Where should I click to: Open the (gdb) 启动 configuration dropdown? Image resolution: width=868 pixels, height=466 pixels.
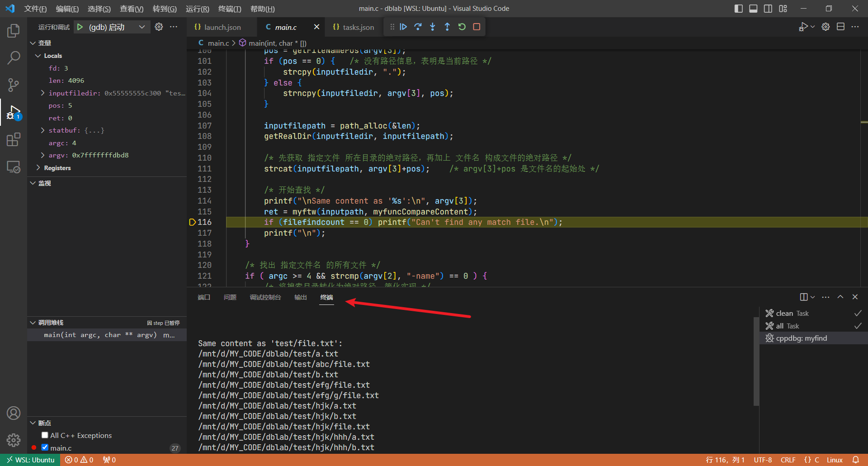[142, 27]
